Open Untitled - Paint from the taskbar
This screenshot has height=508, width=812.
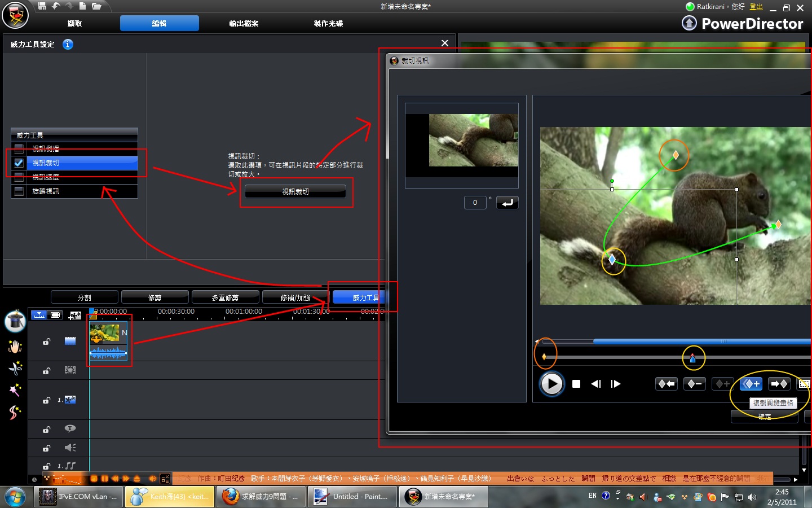[x=354, y=497]
